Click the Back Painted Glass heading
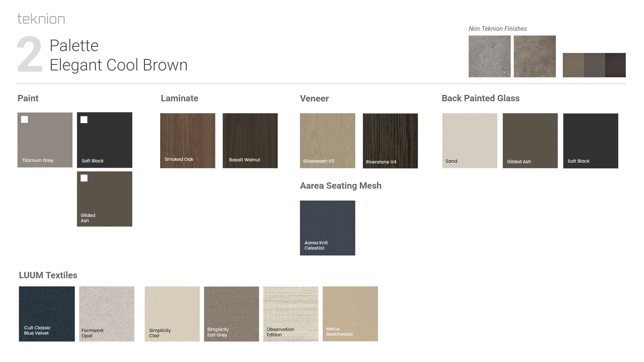 point(481,98)
